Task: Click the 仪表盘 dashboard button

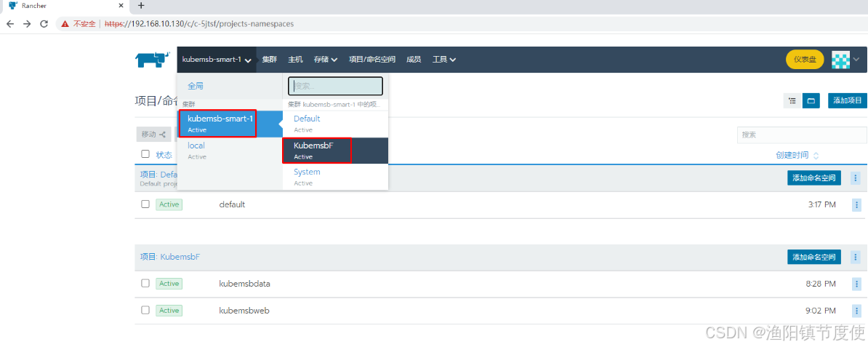Action: click(x=805, y=60)
